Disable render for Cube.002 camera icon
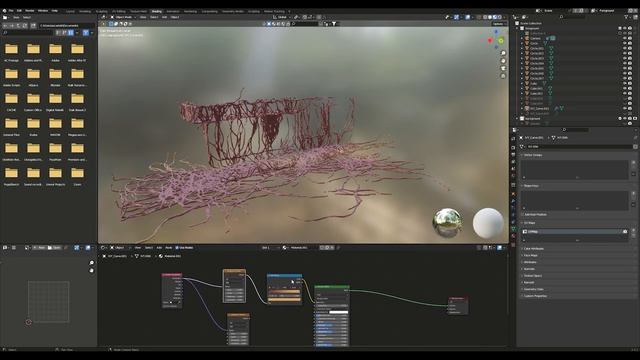This screenshot has width=640, height=360. click(x=630, y=93)
